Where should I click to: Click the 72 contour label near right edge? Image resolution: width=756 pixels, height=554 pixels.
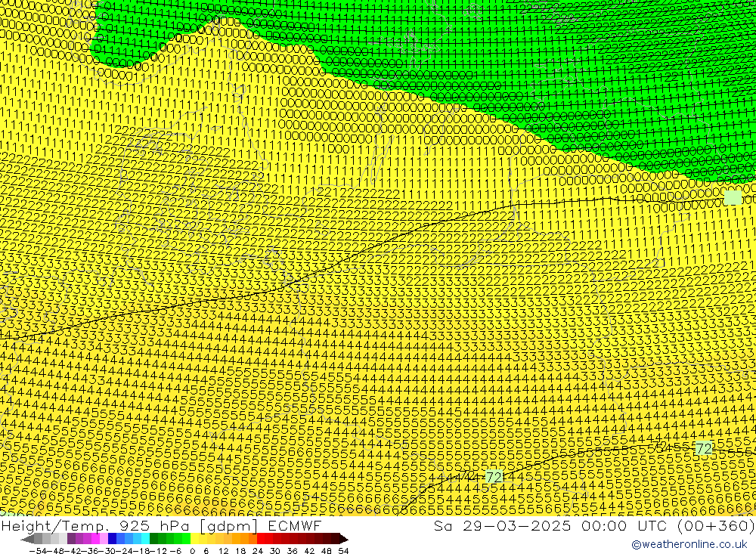(x=704, y=448)
